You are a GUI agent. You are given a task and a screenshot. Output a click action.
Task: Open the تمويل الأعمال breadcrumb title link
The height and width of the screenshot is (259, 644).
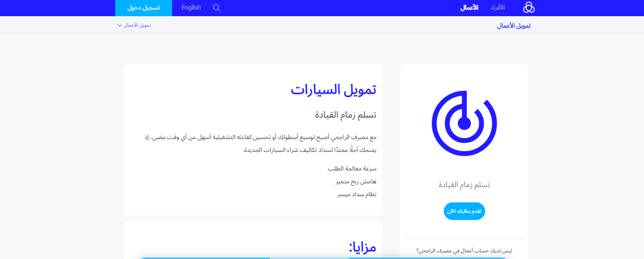point(514,26)
